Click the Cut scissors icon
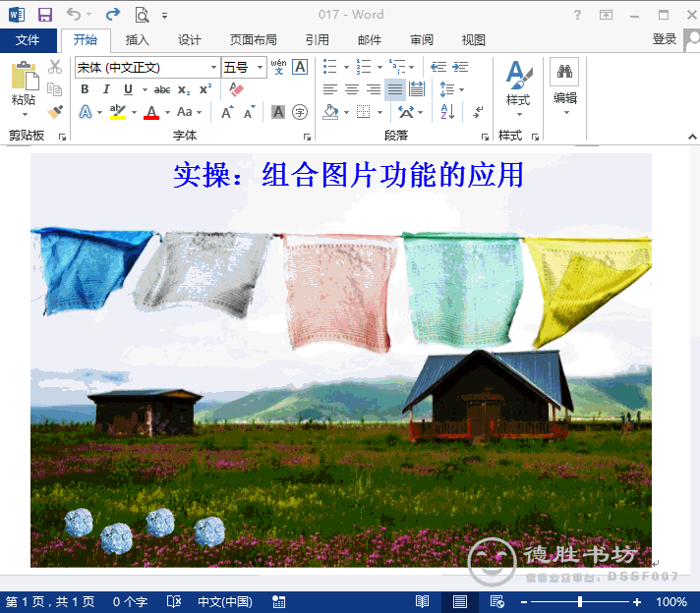The height and width of the screenshot is (613, 700). (x=55, y=67)
